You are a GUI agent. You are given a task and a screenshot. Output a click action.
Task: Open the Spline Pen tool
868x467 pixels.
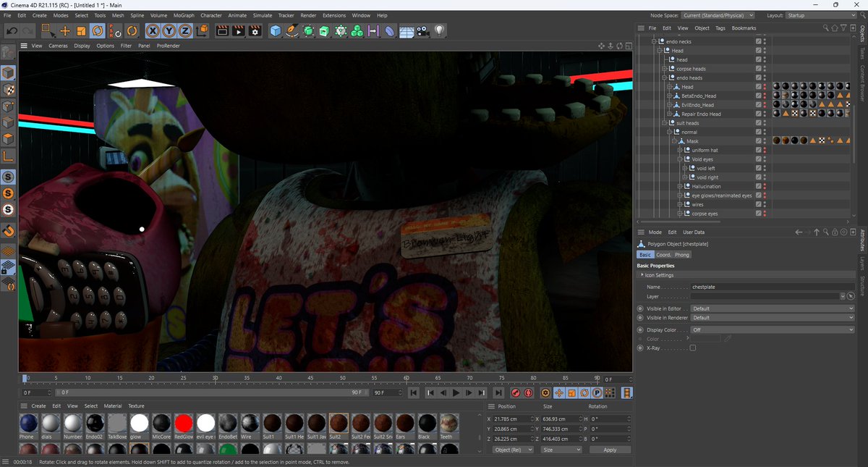[x=292, y=30]
